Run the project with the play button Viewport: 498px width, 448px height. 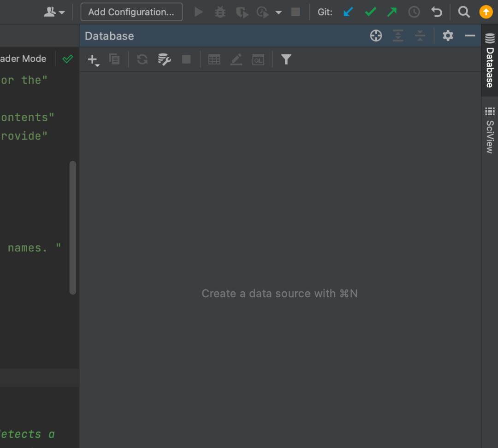click(x=198, y=12)
